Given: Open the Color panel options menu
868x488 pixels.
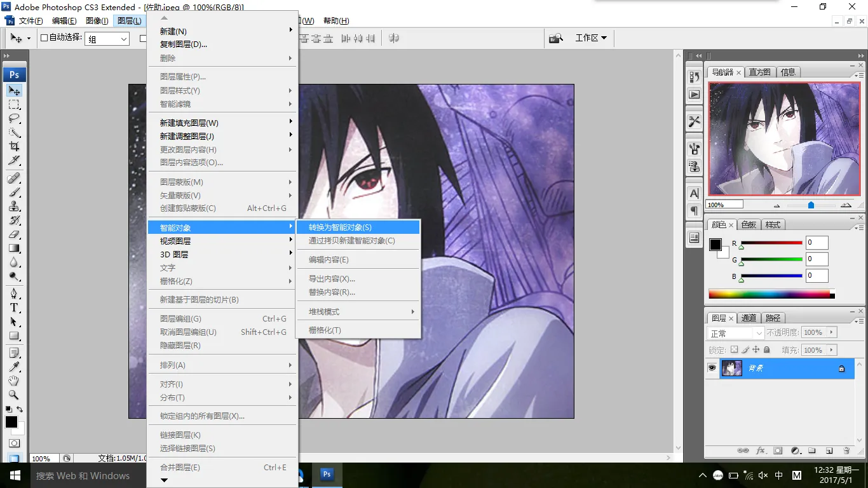Looking at the screenshot, I should point(858,227).
